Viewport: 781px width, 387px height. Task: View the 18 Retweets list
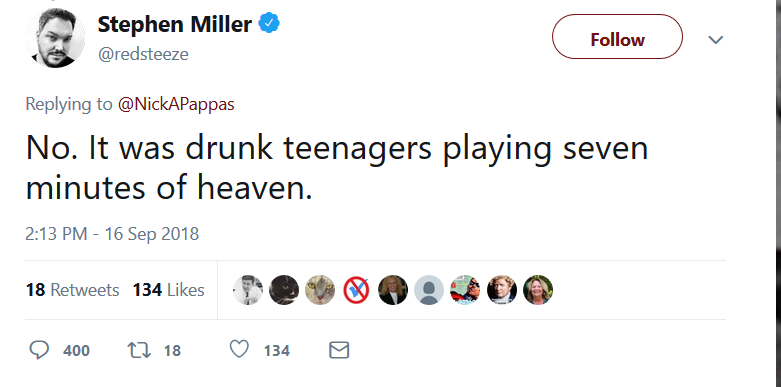coord(73,290)
